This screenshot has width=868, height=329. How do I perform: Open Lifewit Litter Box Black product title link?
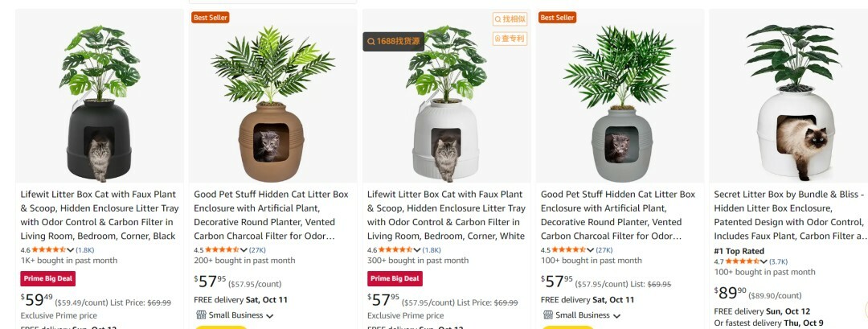coord(100,215)
